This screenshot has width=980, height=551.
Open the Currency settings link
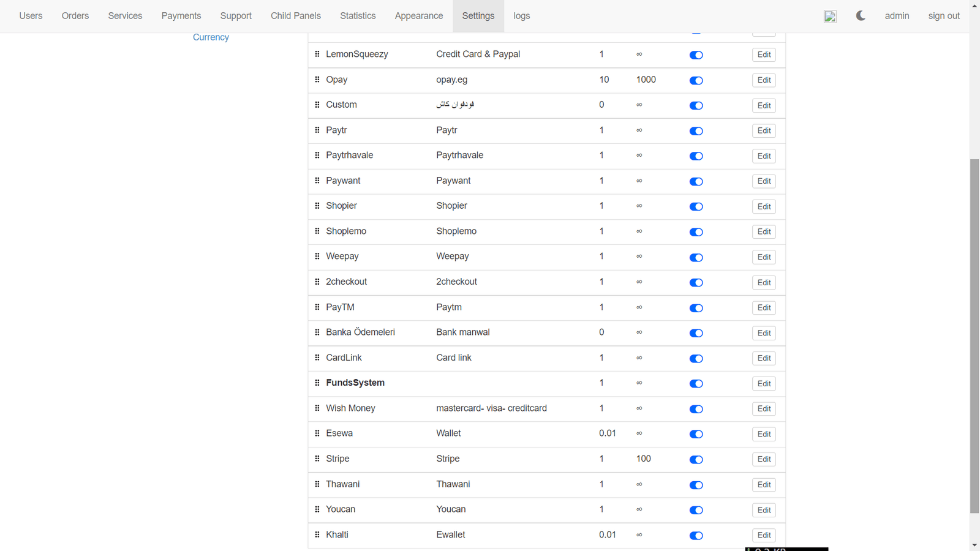(x=211, y=37)
